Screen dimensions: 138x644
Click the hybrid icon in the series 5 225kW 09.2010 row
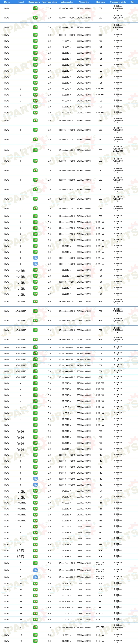35,479
